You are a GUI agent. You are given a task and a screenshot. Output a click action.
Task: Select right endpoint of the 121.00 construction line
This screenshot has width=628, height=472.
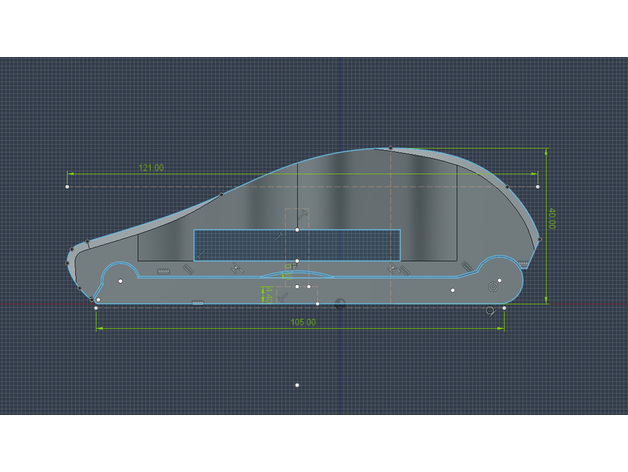tap(538, 186)
